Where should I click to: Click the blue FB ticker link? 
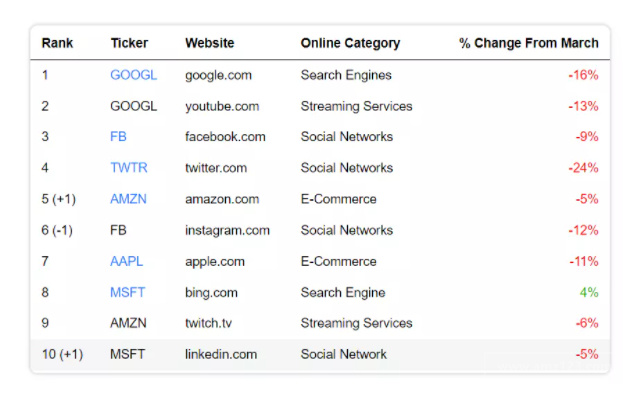pyautogui.click(x=118, y=137)
